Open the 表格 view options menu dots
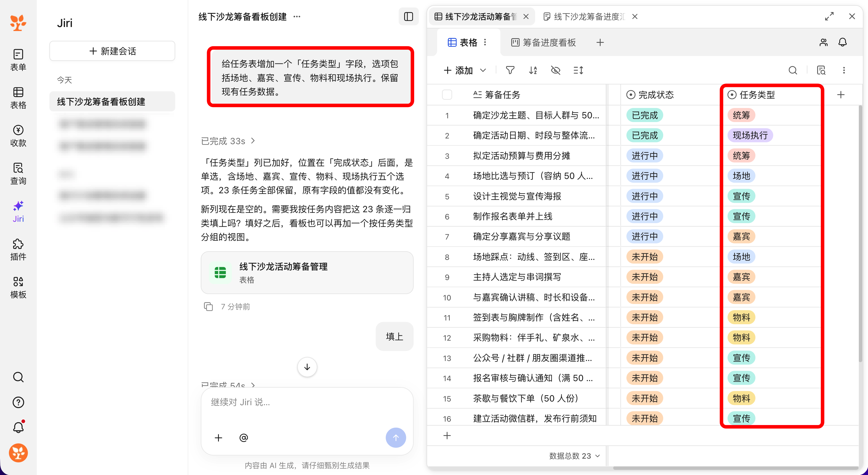The width and height of the screenshot is (868, 475). tap(485, 42)
